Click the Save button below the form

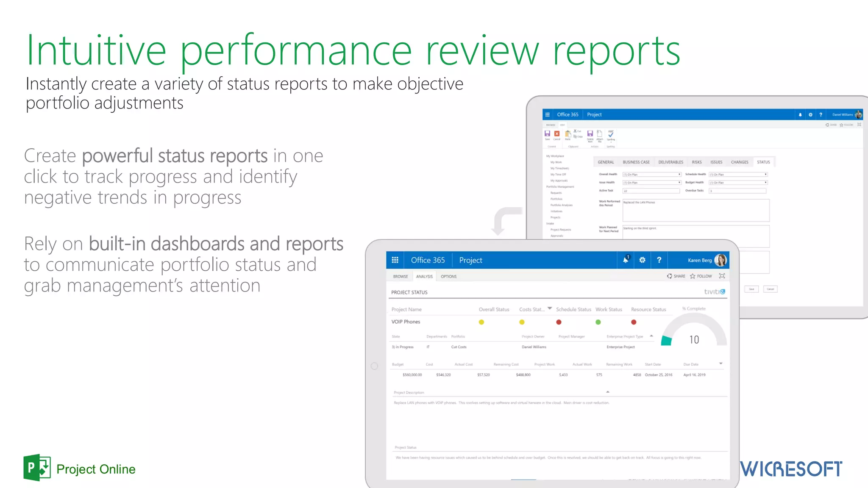[751, 289]
